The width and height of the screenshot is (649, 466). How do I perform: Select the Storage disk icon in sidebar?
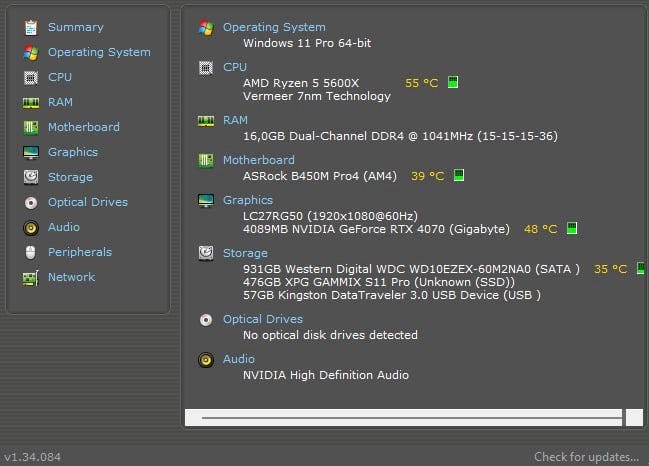click(x=31, y=177)
